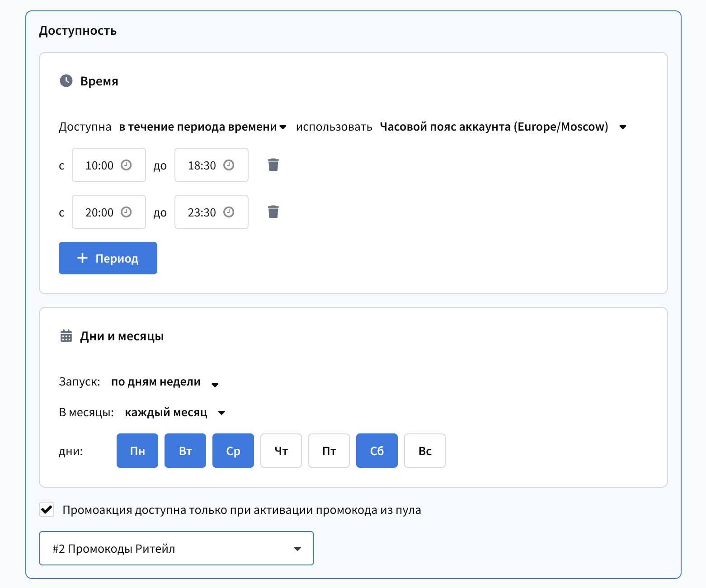Enable Thursday (Чт) day
Viewport: 706px width, 588px height.
pyautogui.click(x=281, y=451)
